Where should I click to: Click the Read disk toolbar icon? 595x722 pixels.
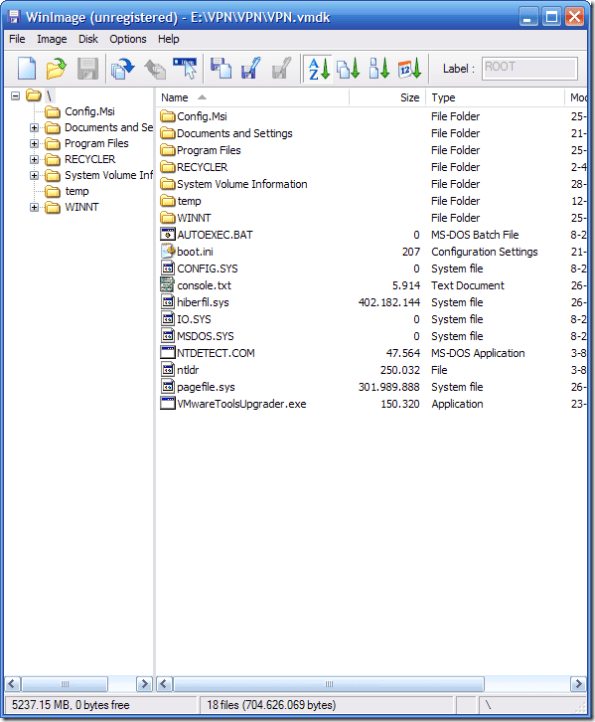point(123,69)
